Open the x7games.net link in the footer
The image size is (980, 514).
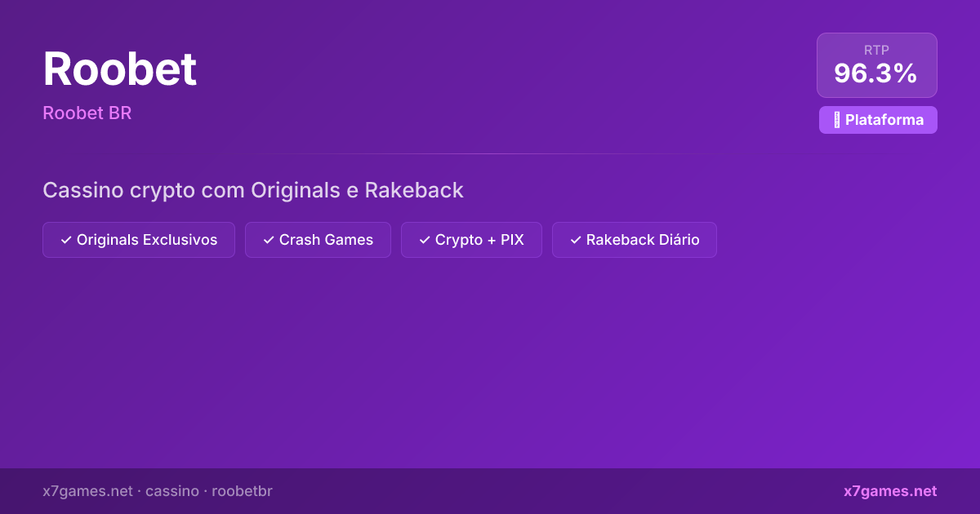[890, 491]
